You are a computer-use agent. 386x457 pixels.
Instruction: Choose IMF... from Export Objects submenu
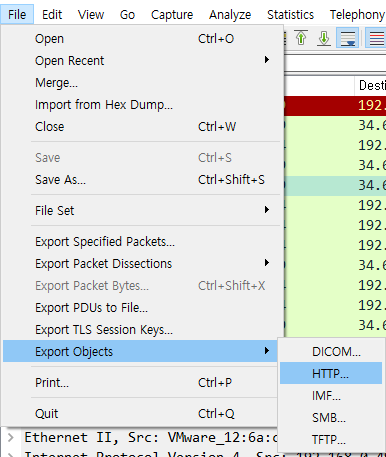pyautogui.click(x=331, y=396)
